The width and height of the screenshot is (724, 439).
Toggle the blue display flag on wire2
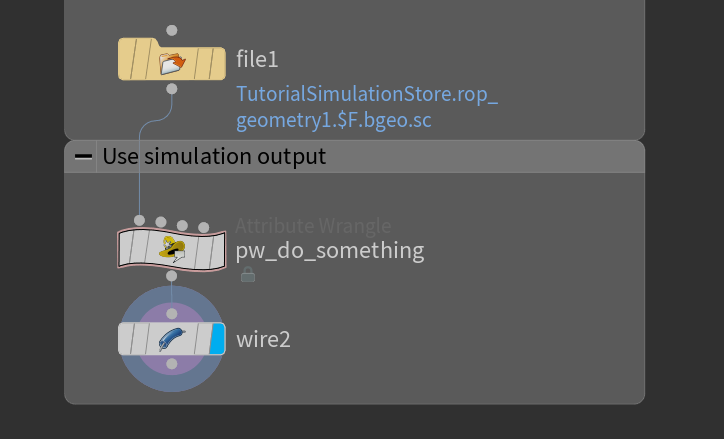(217, 339)
